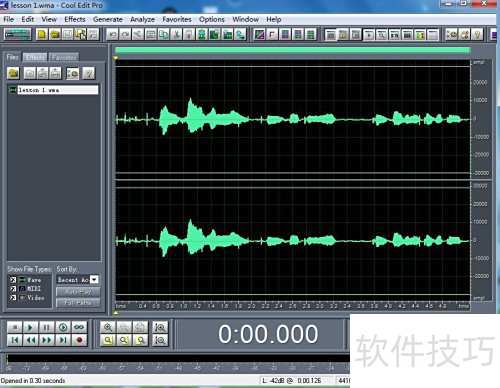Stop playback with the Stop button
Viewport: 500px width, 388px height.
click(x=15, y=327)
